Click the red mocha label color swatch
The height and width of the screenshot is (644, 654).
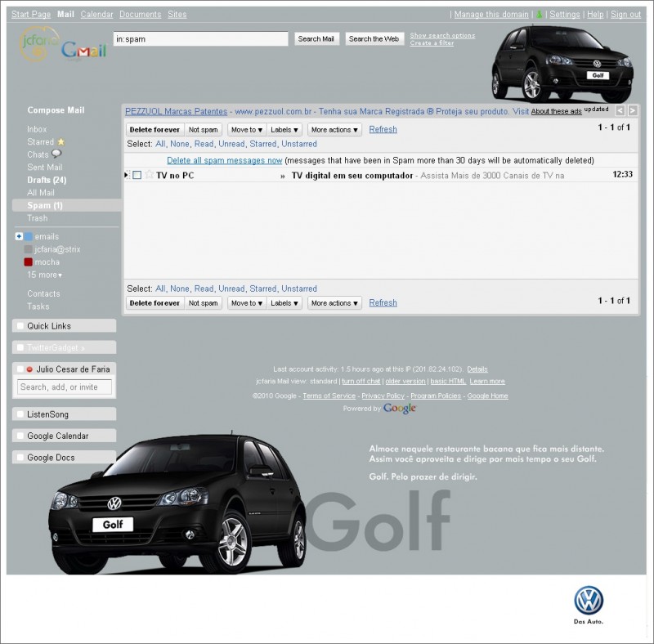click(29, 262)
